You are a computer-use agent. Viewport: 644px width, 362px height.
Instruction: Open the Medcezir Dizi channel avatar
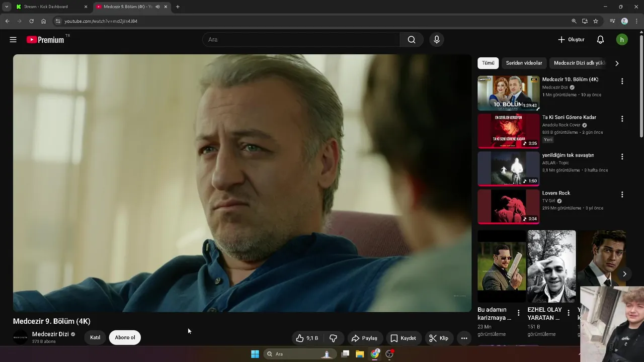tap(21, 337)
